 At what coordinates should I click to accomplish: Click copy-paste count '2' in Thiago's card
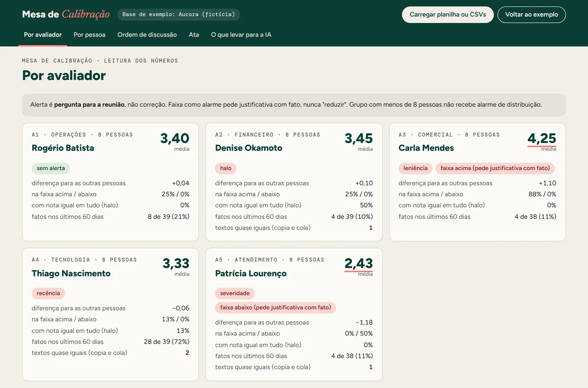click(187, 353)
